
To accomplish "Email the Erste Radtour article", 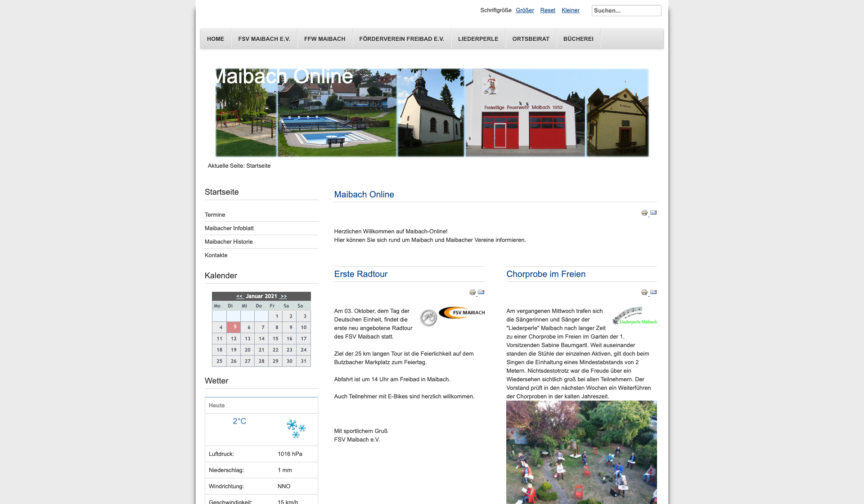I will [x=481, y=292].
